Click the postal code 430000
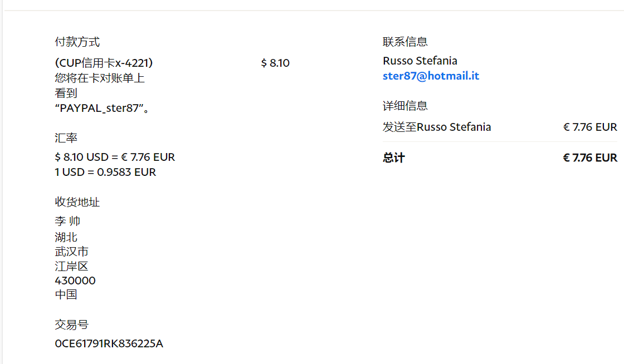This screenshot has width=624, height=364. pos(75,281)
